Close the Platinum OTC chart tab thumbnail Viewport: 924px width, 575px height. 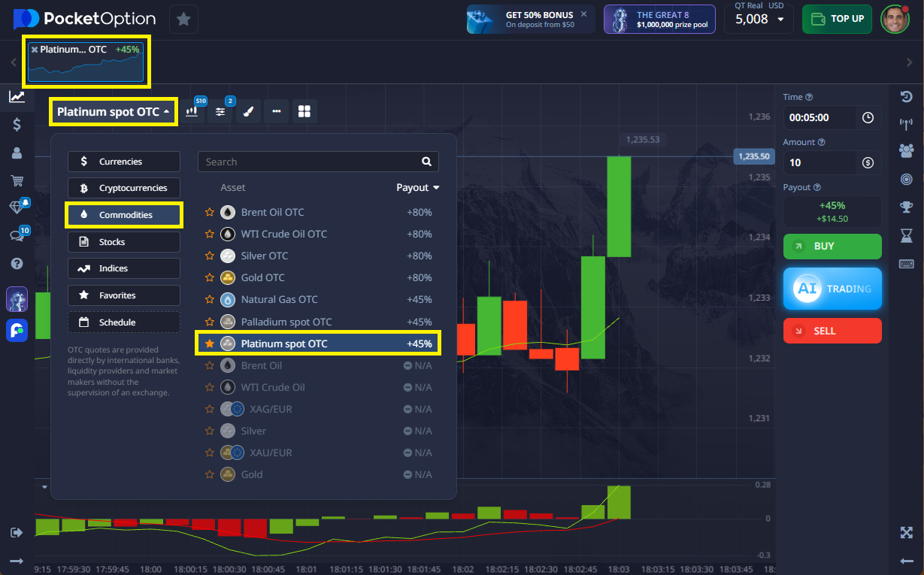35,50
